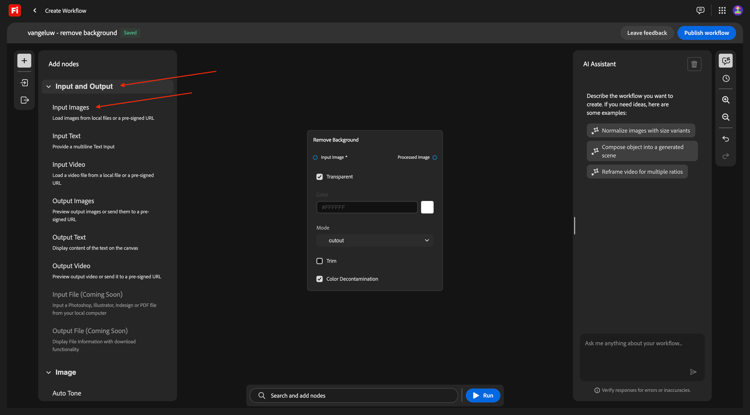Viewport: 750px width, 415px height.
Task: Open the Mode dropdown set to cutout
Action: tap(375, 240)
